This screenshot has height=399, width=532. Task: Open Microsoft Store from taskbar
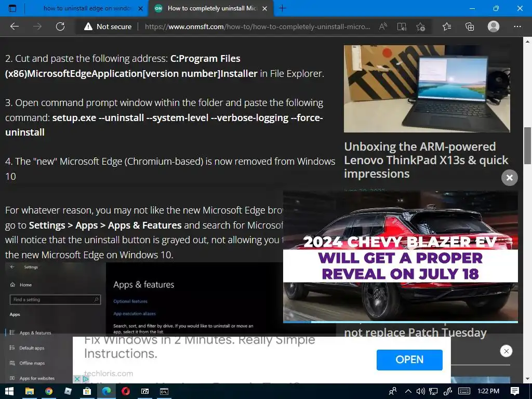click(87, 391)
